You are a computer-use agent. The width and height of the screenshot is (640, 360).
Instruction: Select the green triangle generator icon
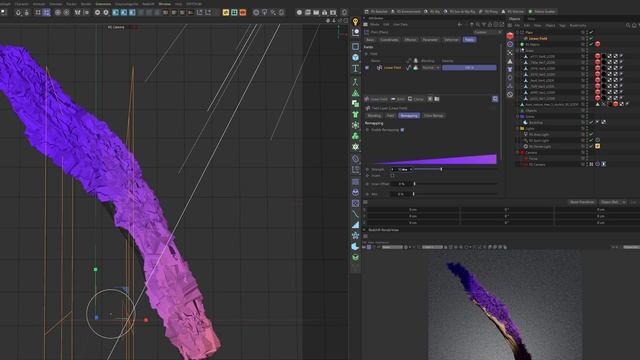pyautogui.click(x=356, y=93)
